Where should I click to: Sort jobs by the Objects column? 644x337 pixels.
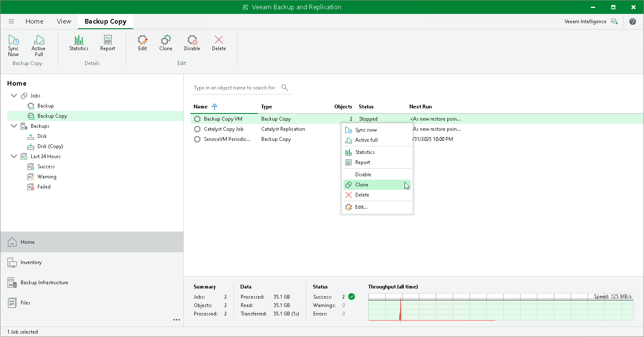coord(343,107)
